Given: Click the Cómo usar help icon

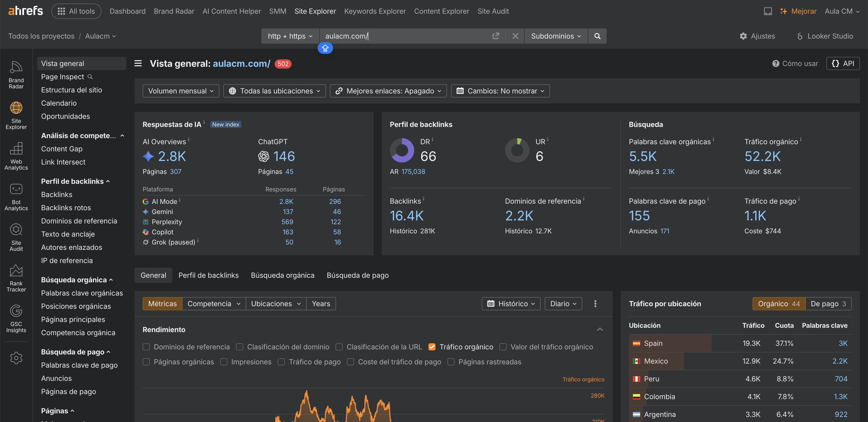Looking at the screenshot, I should (x=776, y=64).
